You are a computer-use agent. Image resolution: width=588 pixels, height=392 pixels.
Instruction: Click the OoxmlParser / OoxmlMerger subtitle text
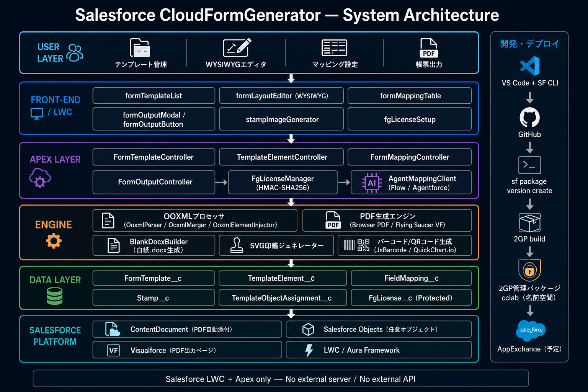click(200, 225)
